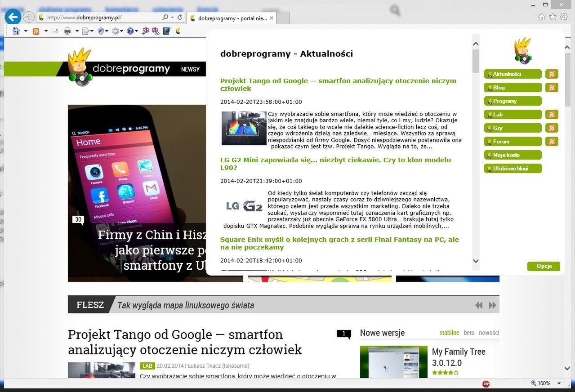Click the browser Home icon at top right
575x392 pixels.
[x=542, y=17]
